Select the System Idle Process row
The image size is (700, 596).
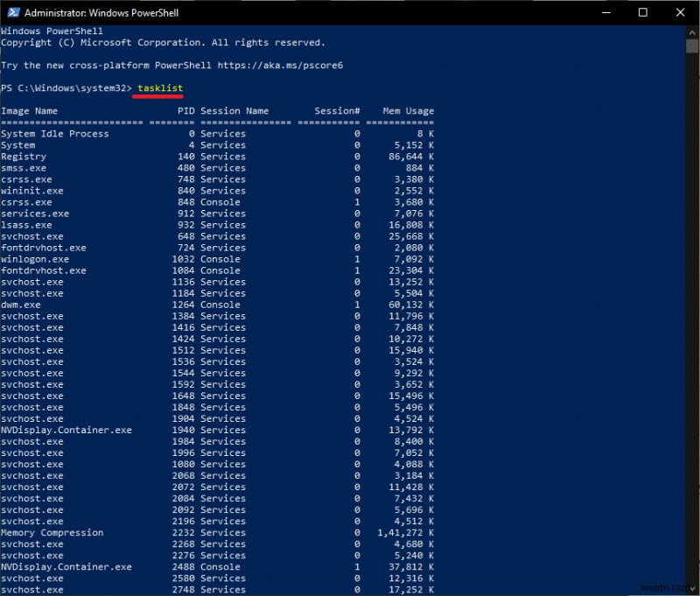[x=55, y=134]
